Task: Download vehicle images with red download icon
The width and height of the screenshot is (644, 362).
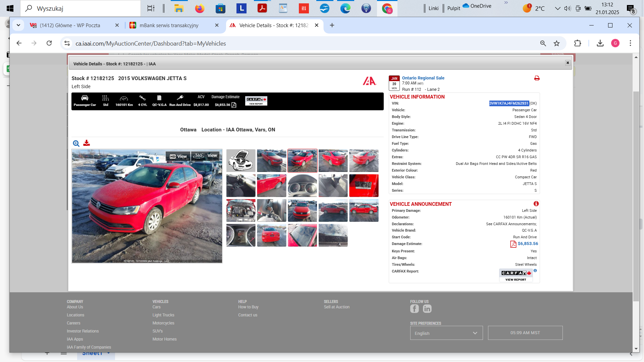Action: pyautogui.click(x=87, y=143)
